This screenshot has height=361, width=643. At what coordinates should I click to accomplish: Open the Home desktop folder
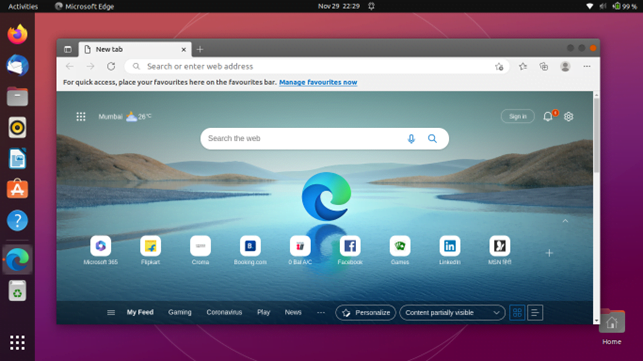pos(611,327)
